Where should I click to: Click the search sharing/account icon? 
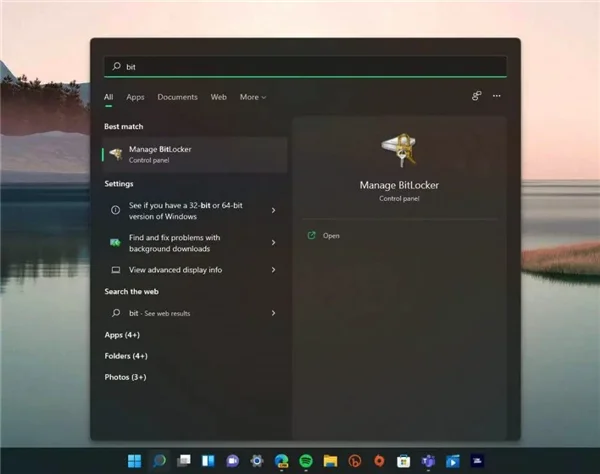(x=476, y=96)
